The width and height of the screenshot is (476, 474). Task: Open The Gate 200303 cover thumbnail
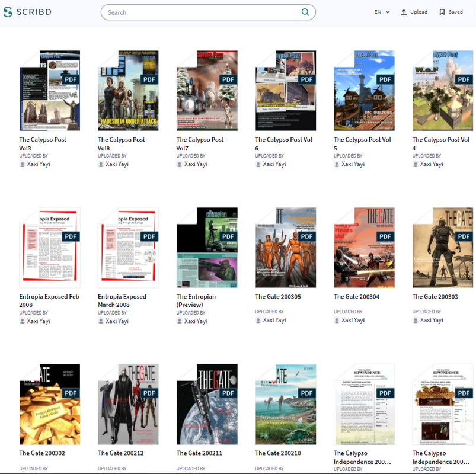coord(443,247)
